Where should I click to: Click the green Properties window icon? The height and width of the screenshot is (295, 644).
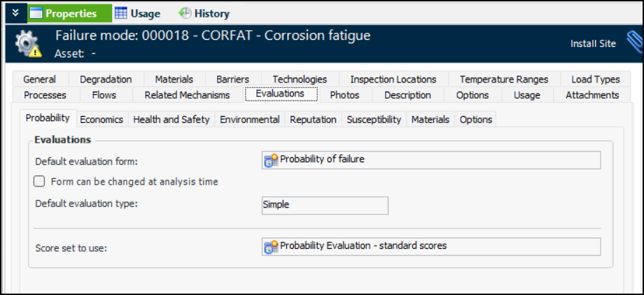tap(36, 13)
